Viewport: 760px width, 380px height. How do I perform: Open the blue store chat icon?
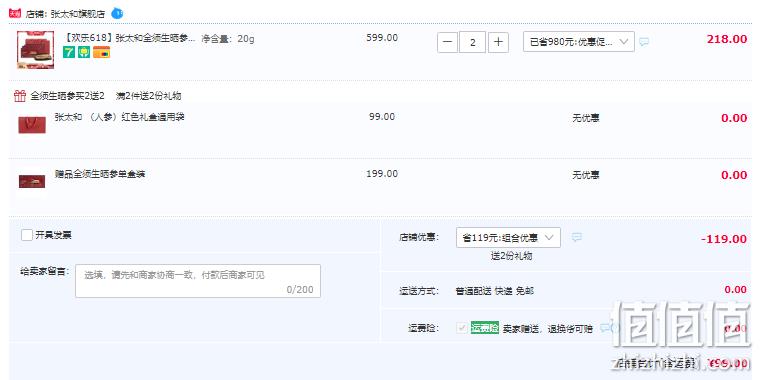117,13
